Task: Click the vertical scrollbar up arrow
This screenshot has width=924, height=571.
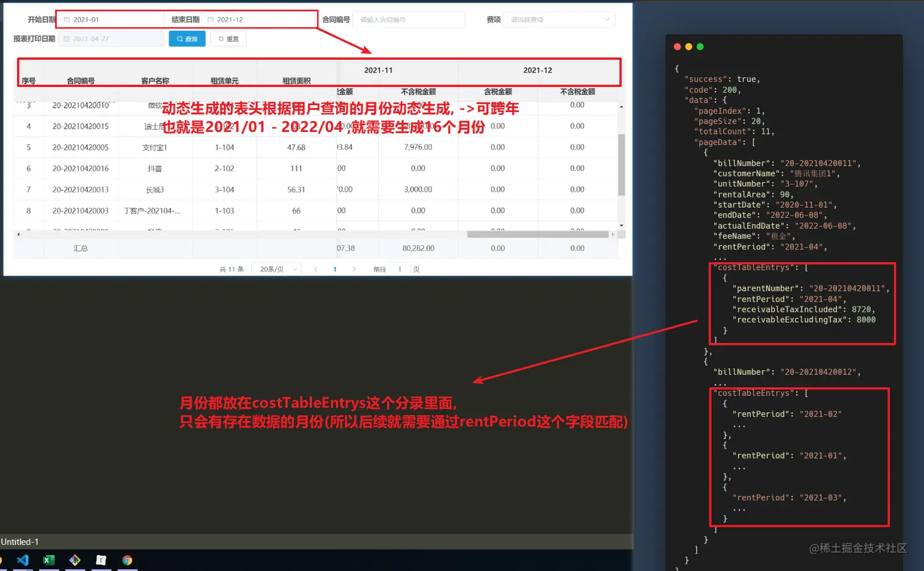Action: pyautogui.click(x=621, y=106)
